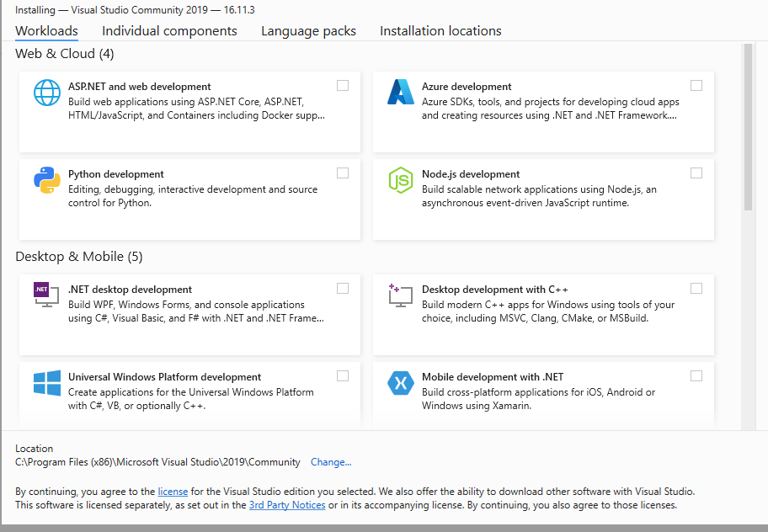
Task: Check the Python development workload box
Action: (343, 173)
